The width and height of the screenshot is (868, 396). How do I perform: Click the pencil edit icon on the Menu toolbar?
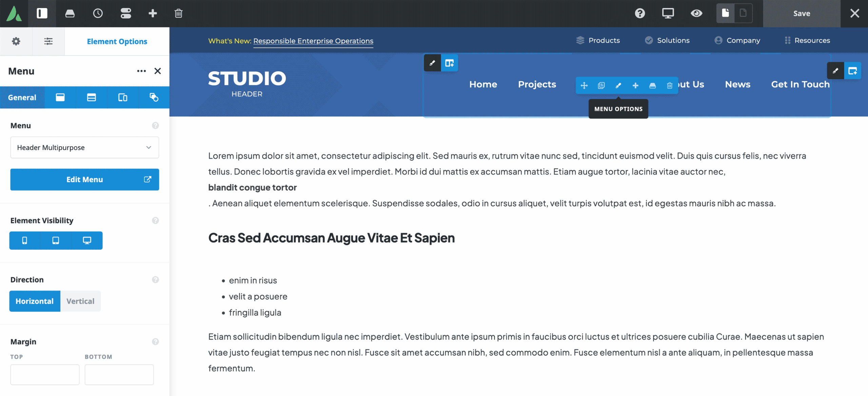[618, 86]
